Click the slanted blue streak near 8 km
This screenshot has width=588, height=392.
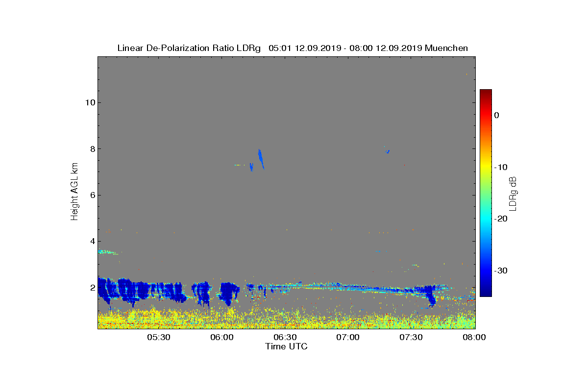point(261,159)
